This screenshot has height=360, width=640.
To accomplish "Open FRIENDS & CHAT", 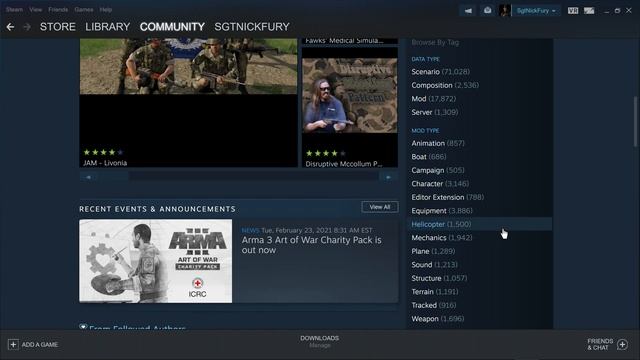I will coord(600,344).
